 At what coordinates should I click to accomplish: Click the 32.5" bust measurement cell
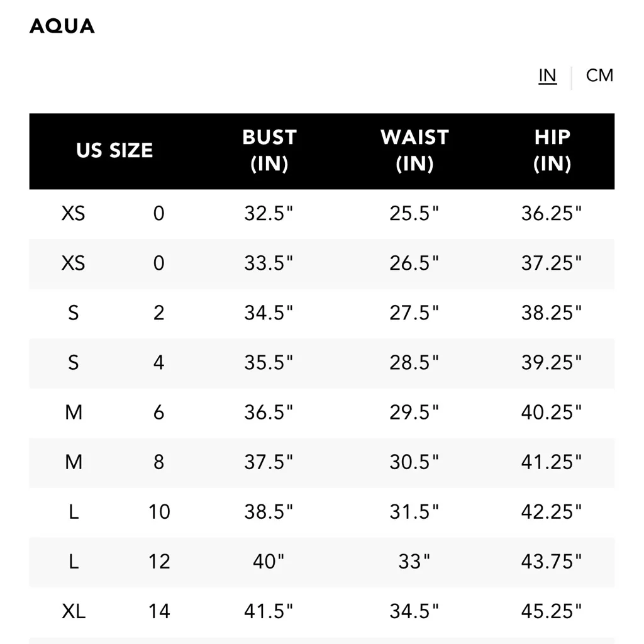click(x=269, y=214)
